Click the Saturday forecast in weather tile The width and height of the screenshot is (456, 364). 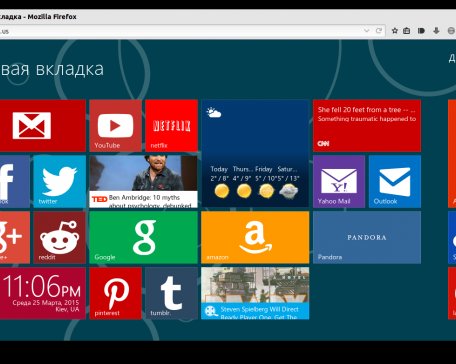[289, 183]
